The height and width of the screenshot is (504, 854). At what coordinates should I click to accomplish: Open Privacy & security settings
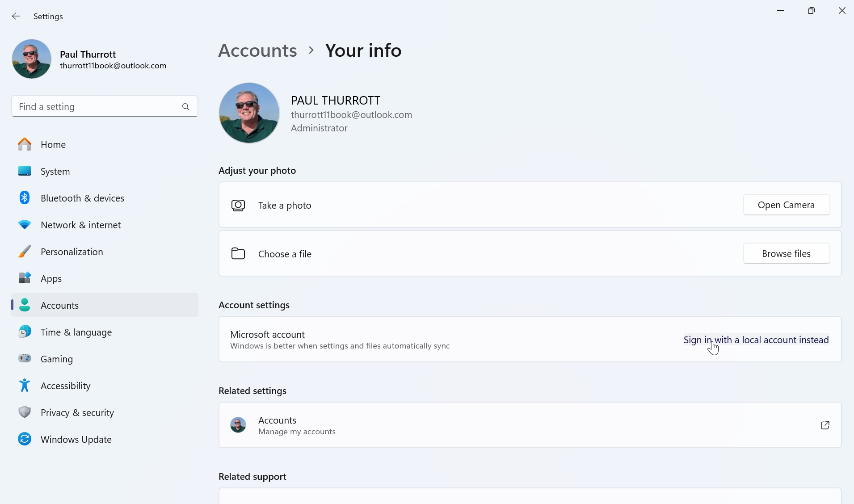coord(77,412)
